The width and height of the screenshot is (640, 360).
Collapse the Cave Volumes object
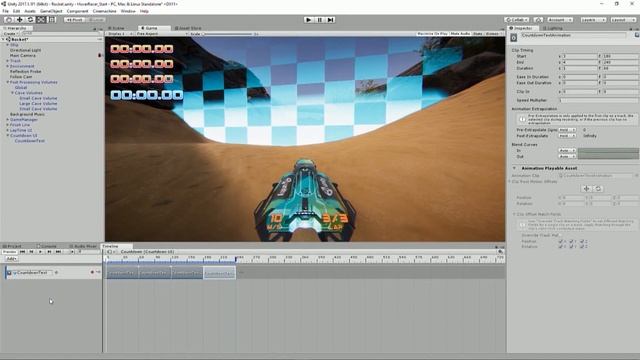[12, 93]
